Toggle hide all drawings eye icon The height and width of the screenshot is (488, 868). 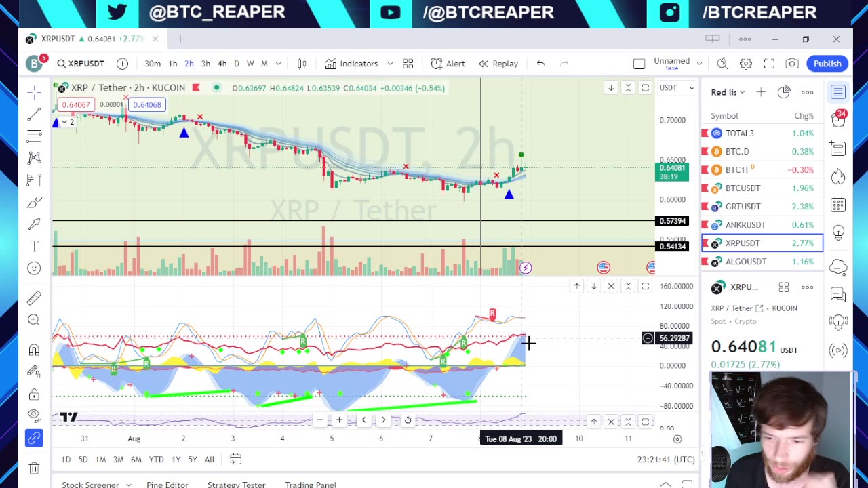[34, 415]
